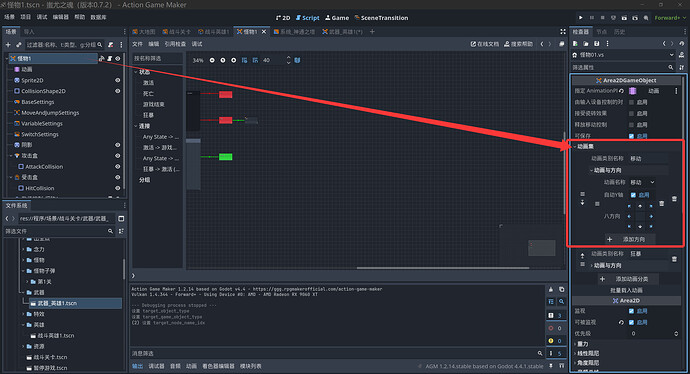Go to previous object in inspector history
Screen dimensions: 690x374
click(x=664, y=44)
